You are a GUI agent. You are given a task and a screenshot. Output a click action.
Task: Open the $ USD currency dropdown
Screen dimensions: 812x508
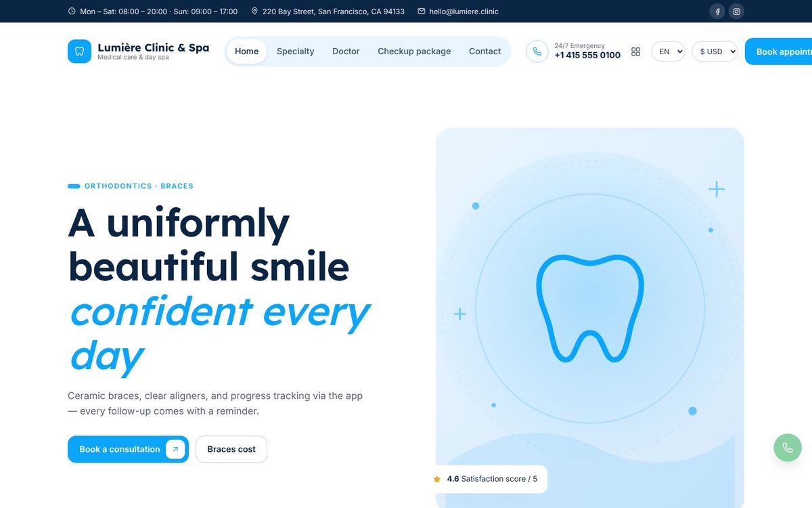[x=715, y=51]
